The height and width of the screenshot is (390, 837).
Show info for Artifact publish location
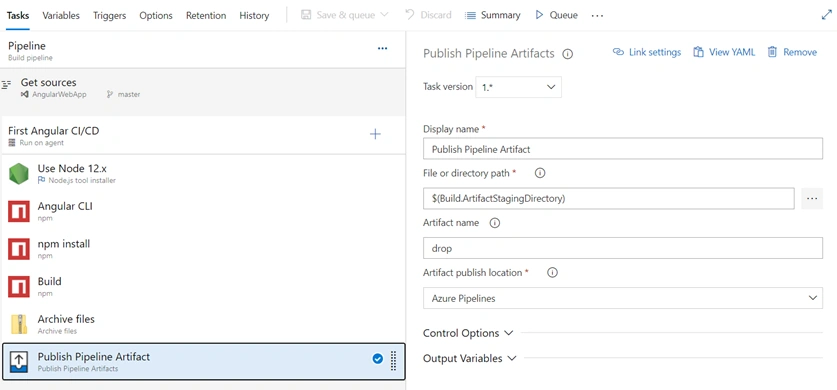point(552,273)
